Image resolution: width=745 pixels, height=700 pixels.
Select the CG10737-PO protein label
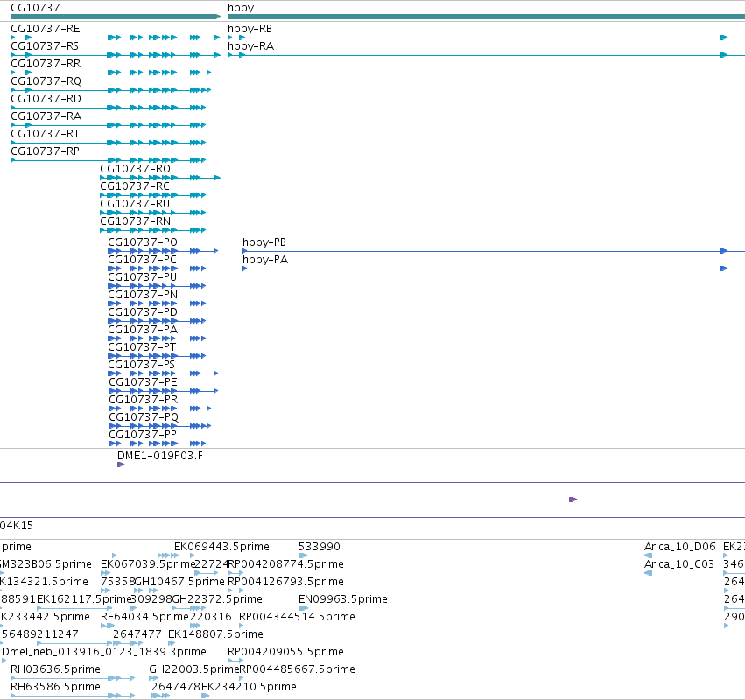(x=143, y=242)
